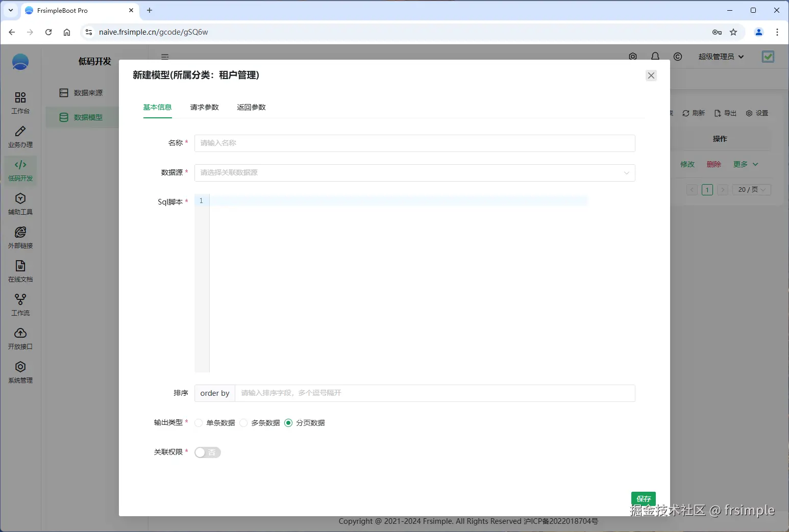Toggle the 关联权限 switch
789x532 pixels.
pyautogui.click(x=207, y=452)
